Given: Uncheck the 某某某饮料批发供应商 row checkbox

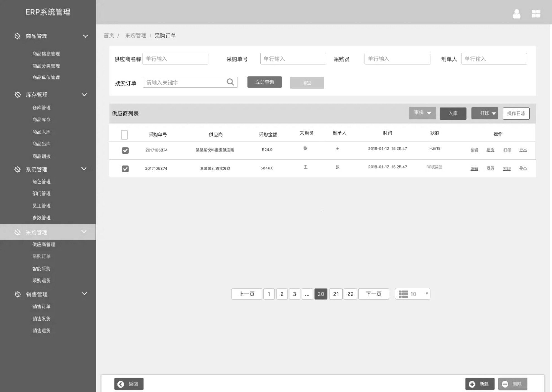Looking at the screenshot, I should [x=125, y=150].
